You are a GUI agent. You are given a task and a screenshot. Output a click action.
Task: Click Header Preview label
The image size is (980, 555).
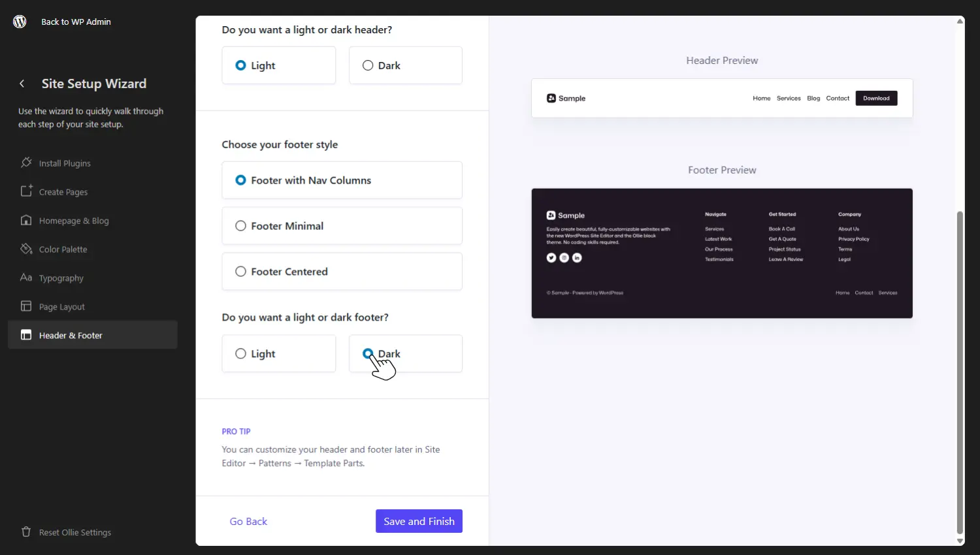pyautogui.click(x=722, y=60)
